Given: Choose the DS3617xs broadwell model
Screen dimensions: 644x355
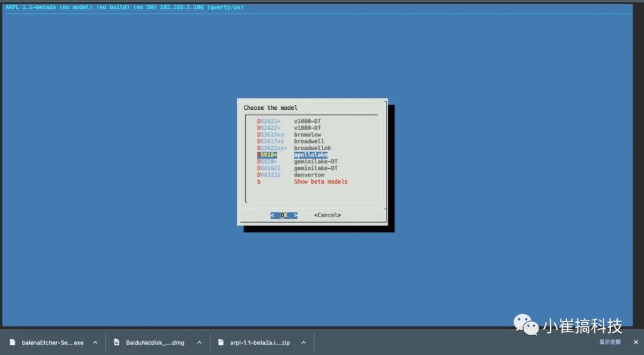Looking at the screenshot, I should point(291,141).
